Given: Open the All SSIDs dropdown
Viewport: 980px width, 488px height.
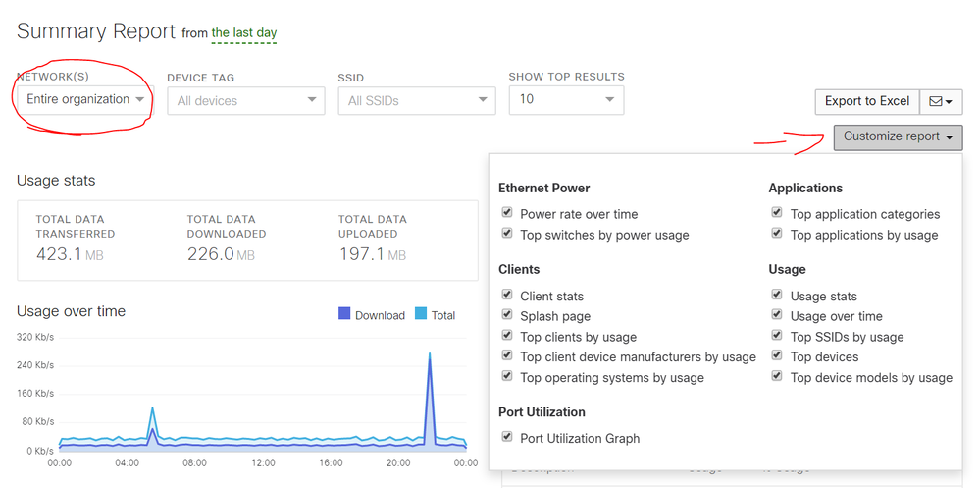Looking at the screenshot, I should [x=417, y=101].
